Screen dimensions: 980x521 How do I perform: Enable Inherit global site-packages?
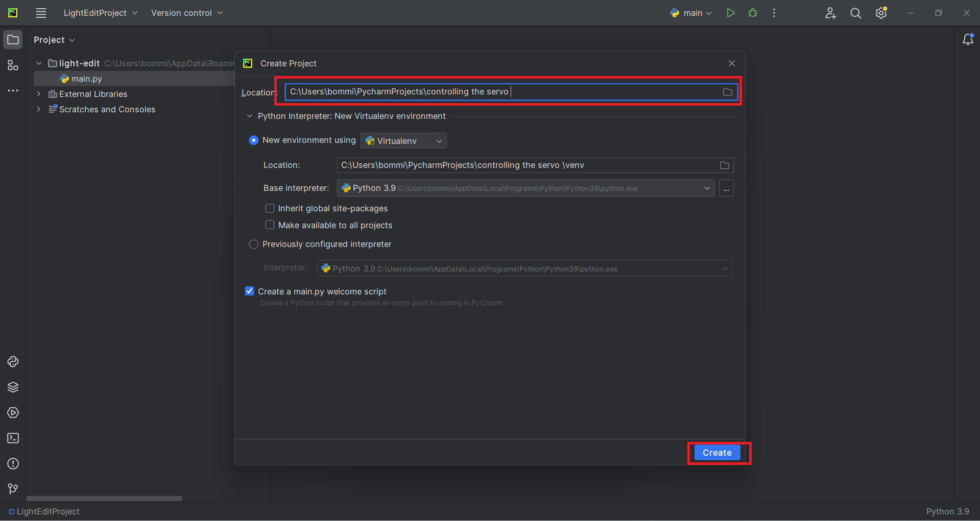270,208
